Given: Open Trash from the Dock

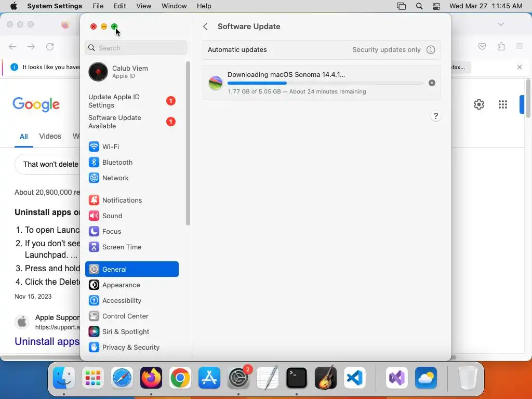Looking at the screenshot, I should 468,378.
